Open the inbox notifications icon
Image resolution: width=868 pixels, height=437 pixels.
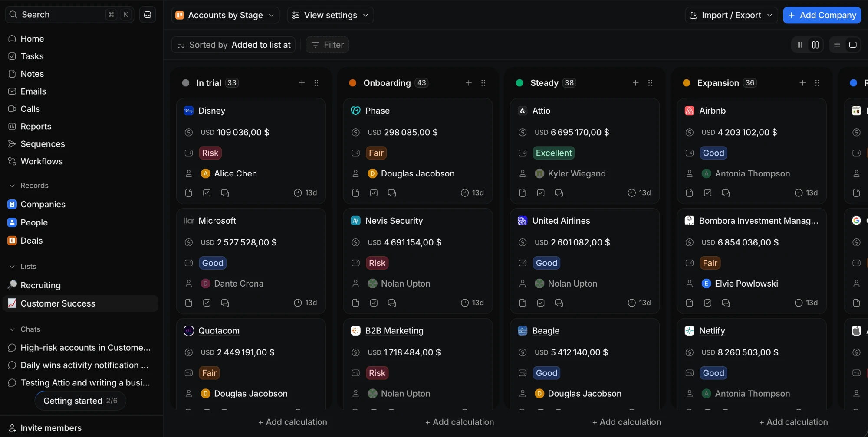click(148, 15)
